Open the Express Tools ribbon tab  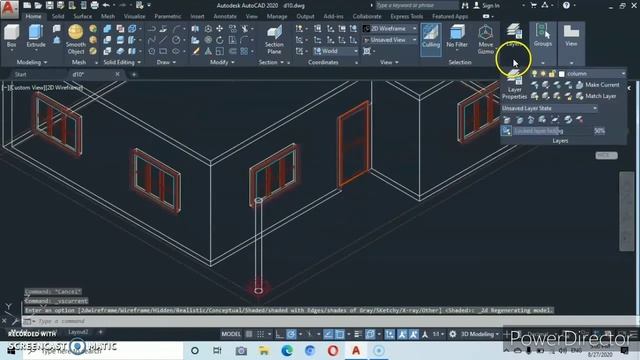click(407, 16)
